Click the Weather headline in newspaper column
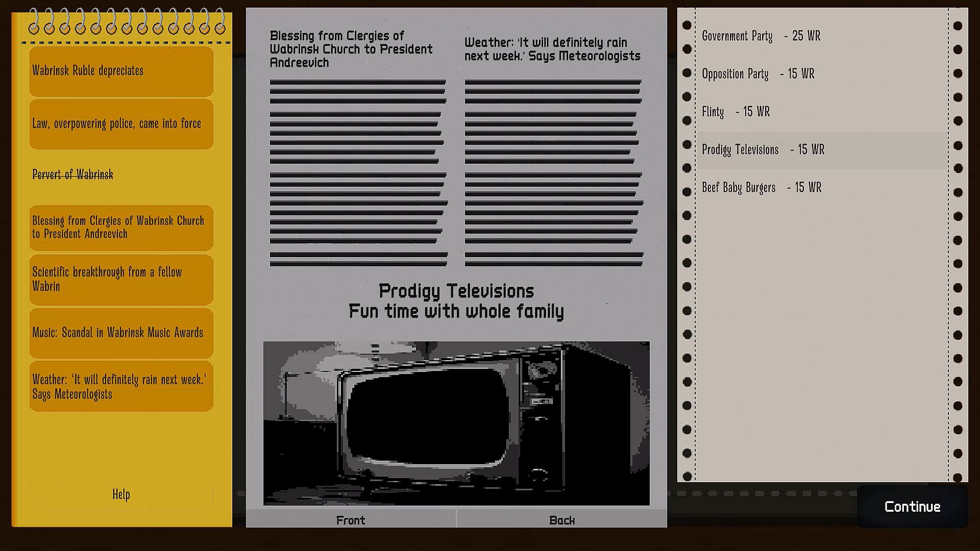Screen dimensions: 980x551 coord(552,49)
